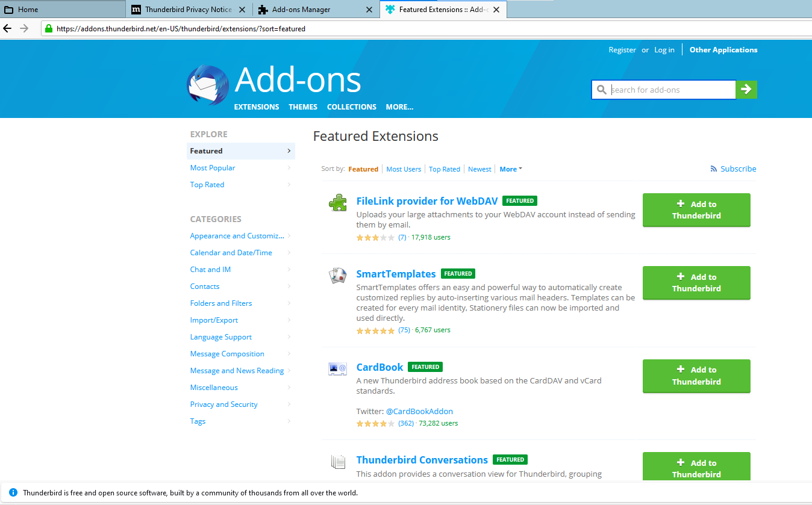812x505 pixels.
Task: Add SmartTemplates to Thunderbird
Action: click(x=696, y=283)
